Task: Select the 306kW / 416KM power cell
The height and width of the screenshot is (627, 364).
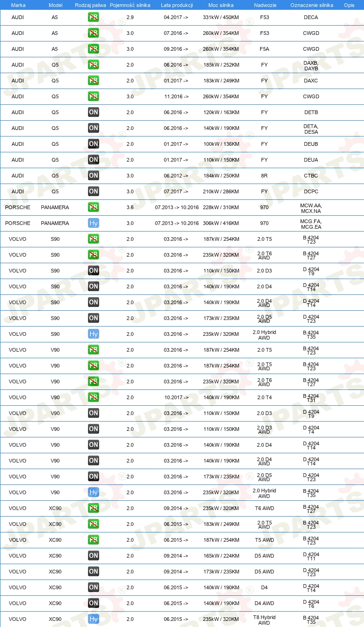Action: click(221, 223)
